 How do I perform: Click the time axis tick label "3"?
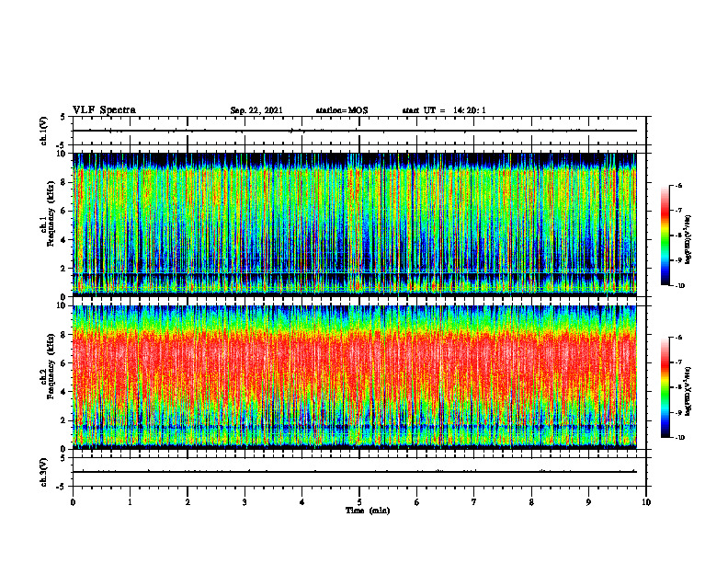pyautogui.click(x=245, y=502)
